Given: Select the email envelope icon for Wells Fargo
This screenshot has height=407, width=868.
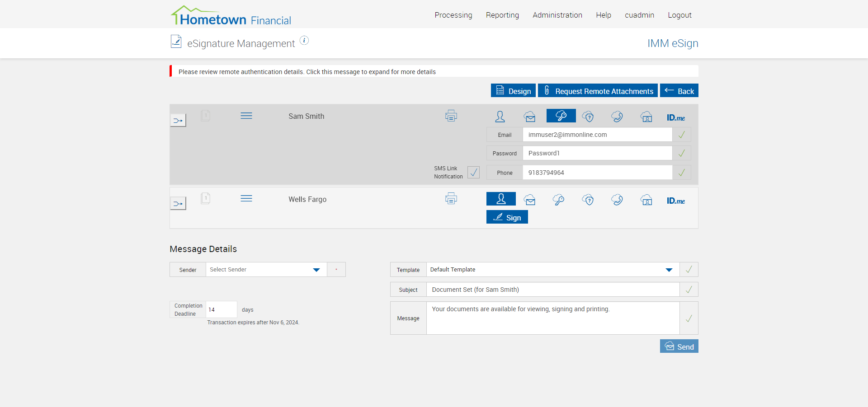Looking at the screenshot, I should click(530, 200).
